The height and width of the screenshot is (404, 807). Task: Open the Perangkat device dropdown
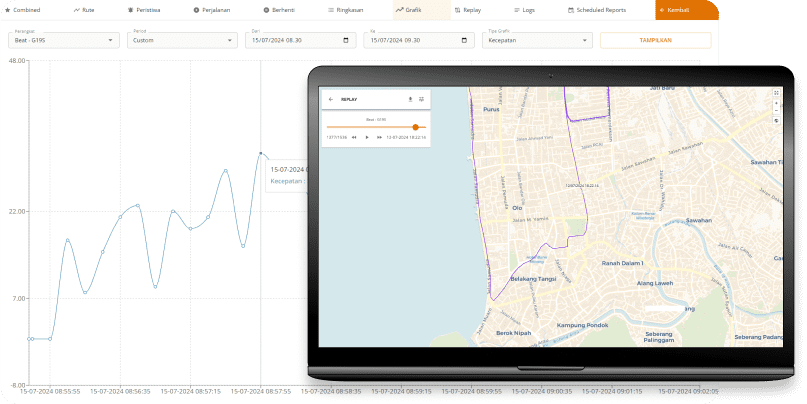click(62, 40)
